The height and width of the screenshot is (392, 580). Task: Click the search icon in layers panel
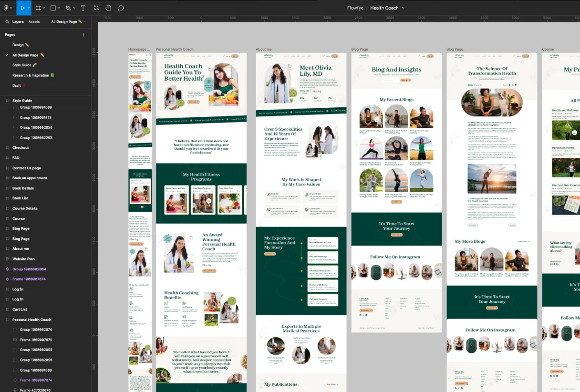[7, 21]
